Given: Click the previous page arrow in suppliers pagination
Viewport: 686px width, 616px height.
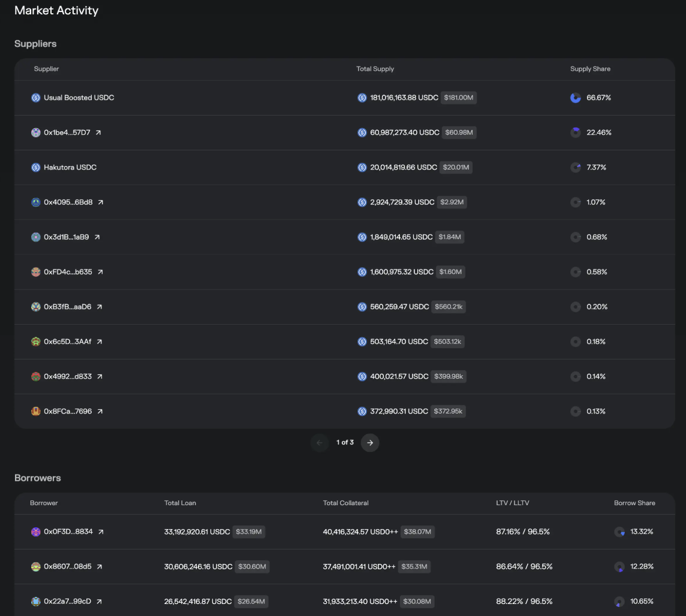Looking at the screenshot, I should click(320, 443).
